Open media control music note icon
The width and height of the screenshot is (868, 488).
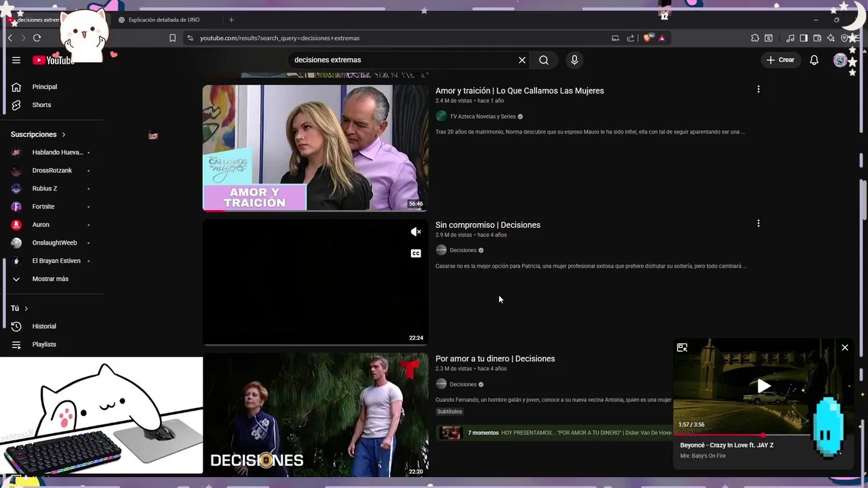click(790, 38)
